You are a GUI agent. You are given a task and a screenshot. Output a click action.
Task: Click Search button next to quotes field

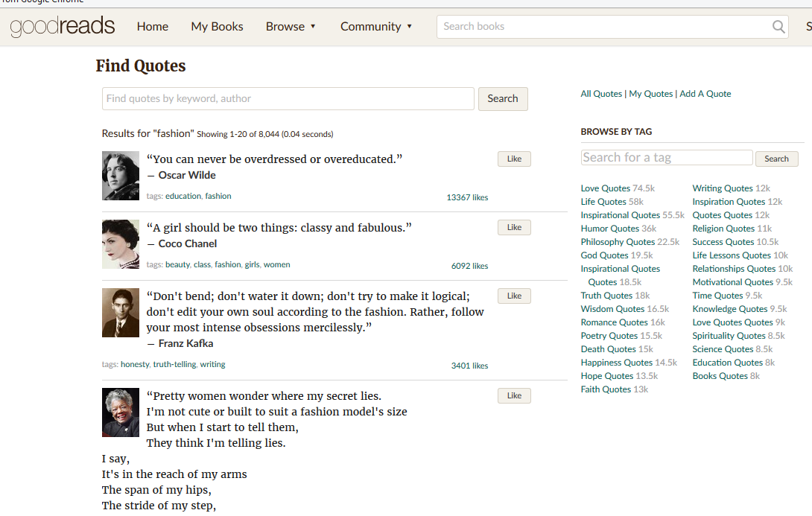coord(502,98)
